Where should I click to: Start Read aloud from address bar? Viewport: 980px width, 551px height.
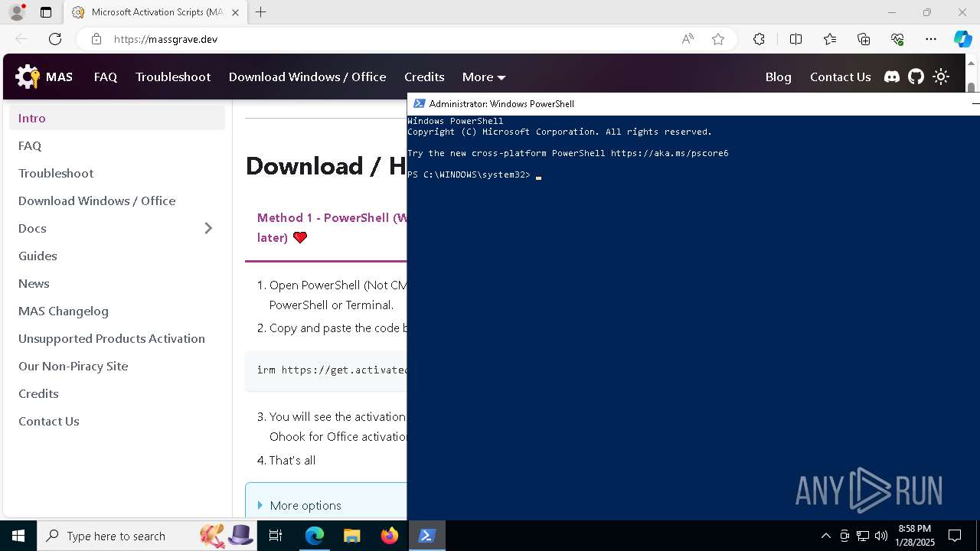688,39
